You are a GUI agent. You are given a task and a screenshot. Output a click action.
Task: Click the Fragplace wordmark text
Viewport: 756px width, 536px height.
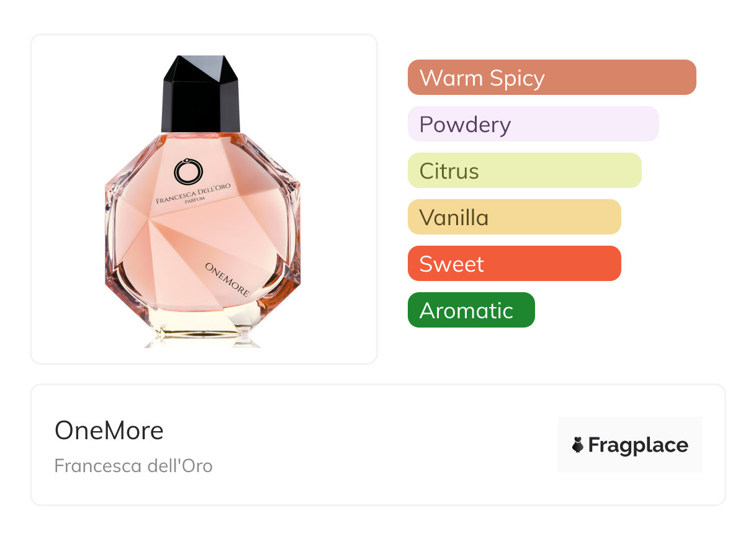point(638,445)
